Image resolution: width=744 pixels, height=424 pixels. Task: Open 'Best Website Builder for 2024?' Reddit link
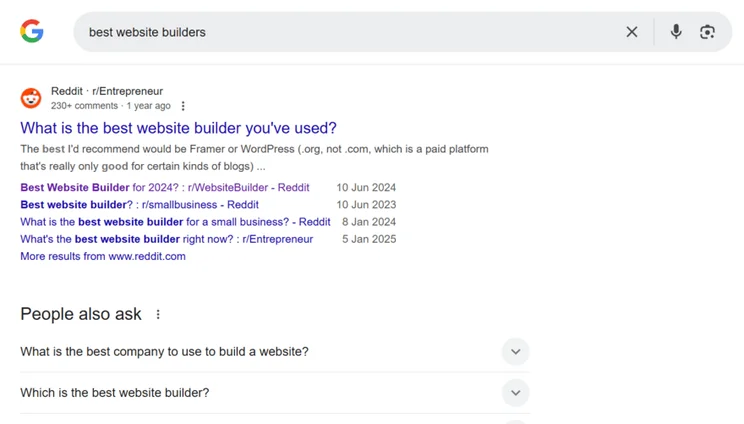[165, 187]
